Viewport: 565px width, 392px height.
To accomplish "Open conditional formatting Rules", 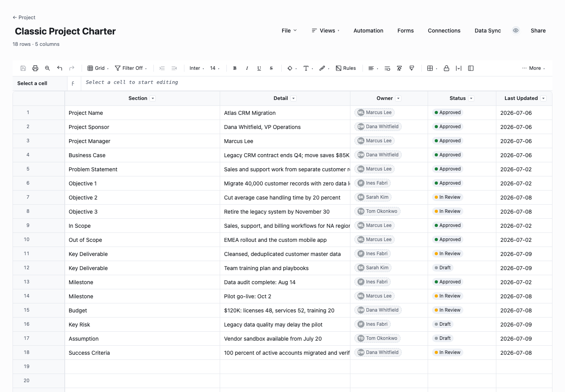I will (x=346, y=68).
